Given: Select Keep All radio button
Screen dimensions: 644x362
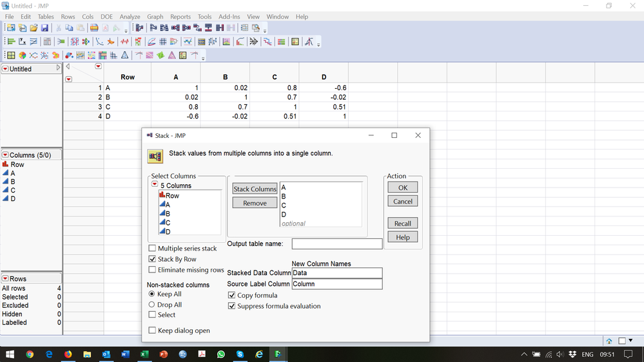Looking at the screenshot, I should click(151, 294).
